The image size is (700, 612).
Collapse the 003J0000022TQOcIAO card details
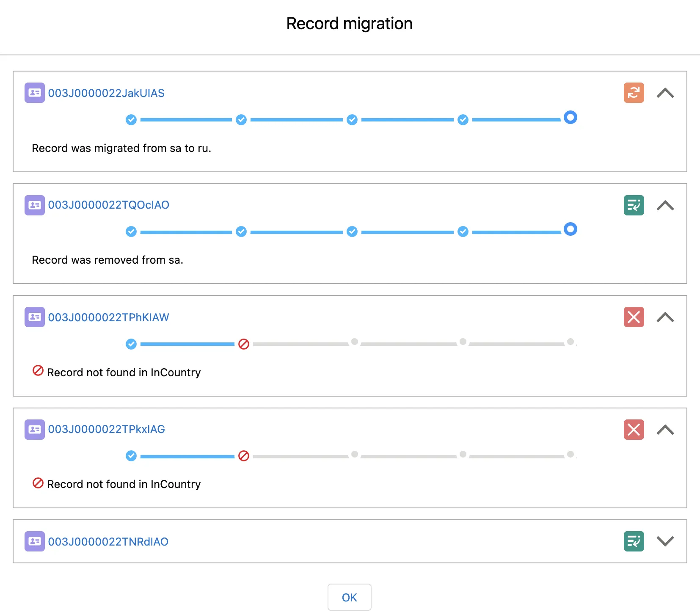coord(665,205)
